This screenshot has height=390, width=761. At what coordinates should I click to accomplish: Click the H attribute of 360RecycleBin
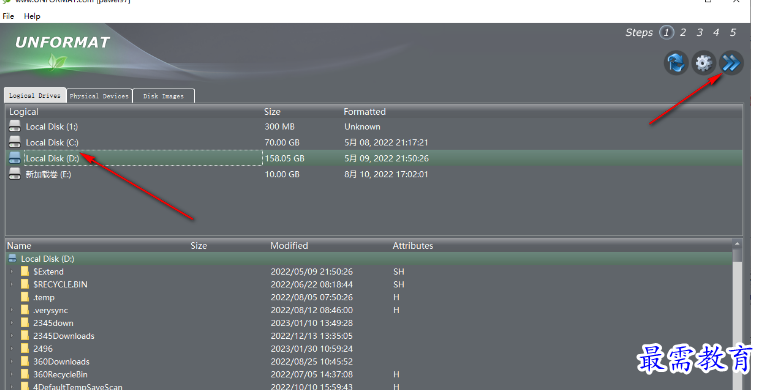point(397,374)
